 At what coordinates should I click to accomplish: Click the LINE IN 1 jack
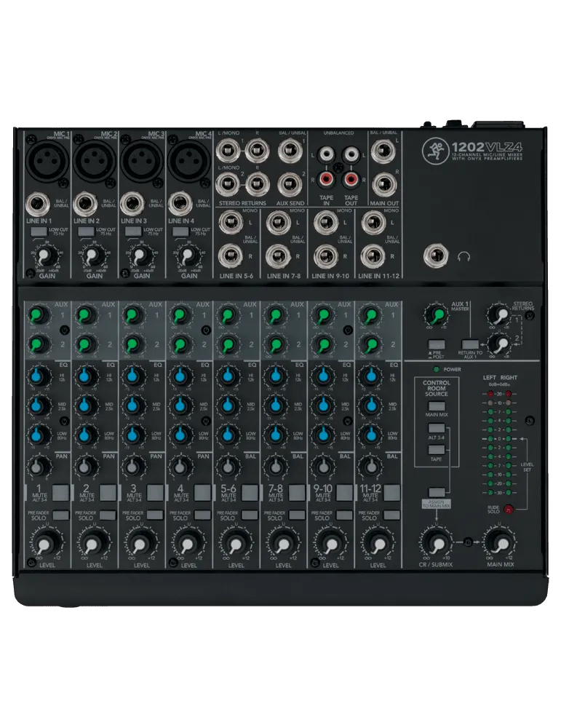(x=38, y=205)
